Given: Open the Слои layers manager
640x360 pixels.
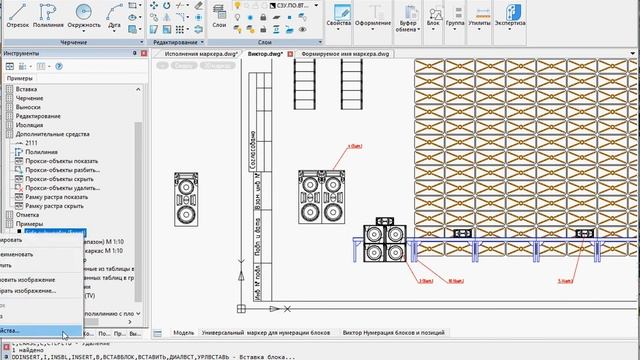Looking at the screenshot, I should click(219, 16).
